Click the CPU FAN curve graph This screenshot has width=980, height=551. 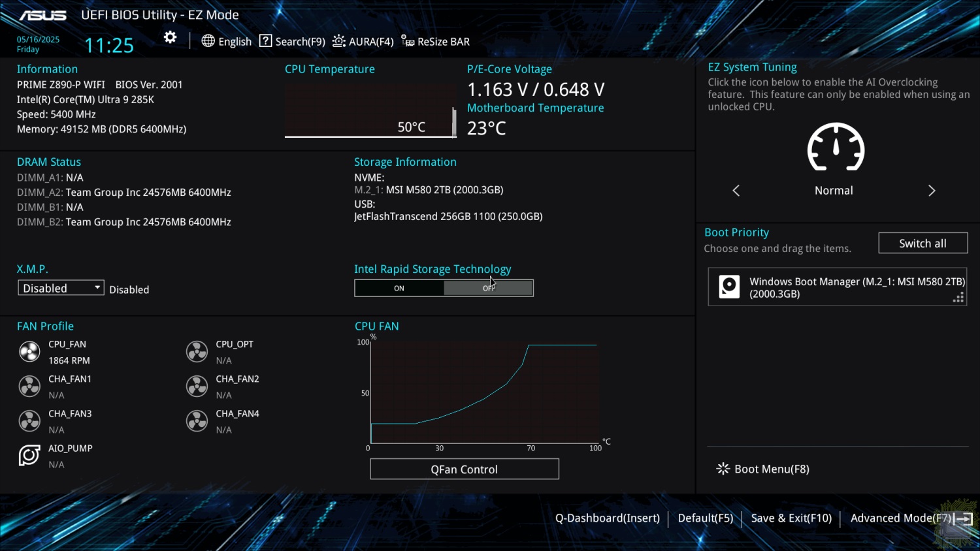[x=484, y=392]
